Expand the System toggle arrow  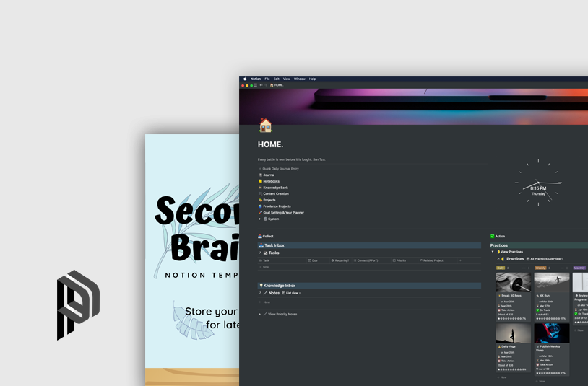pos(260,219)
